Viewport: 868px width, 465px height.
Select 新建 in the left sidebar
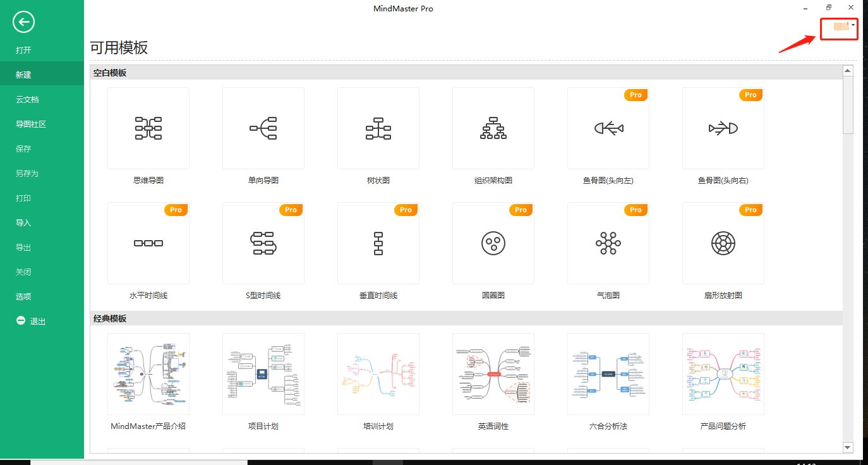[42, 75]
